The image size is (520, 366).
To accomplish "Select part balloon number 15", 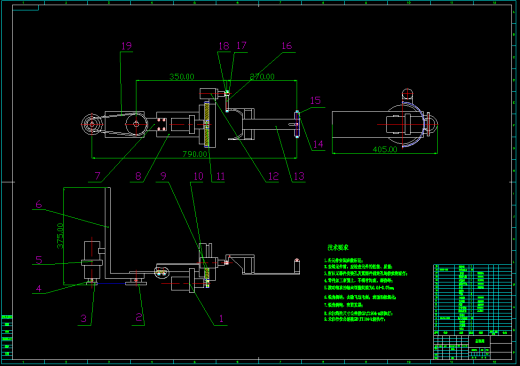I will (315, 100).
